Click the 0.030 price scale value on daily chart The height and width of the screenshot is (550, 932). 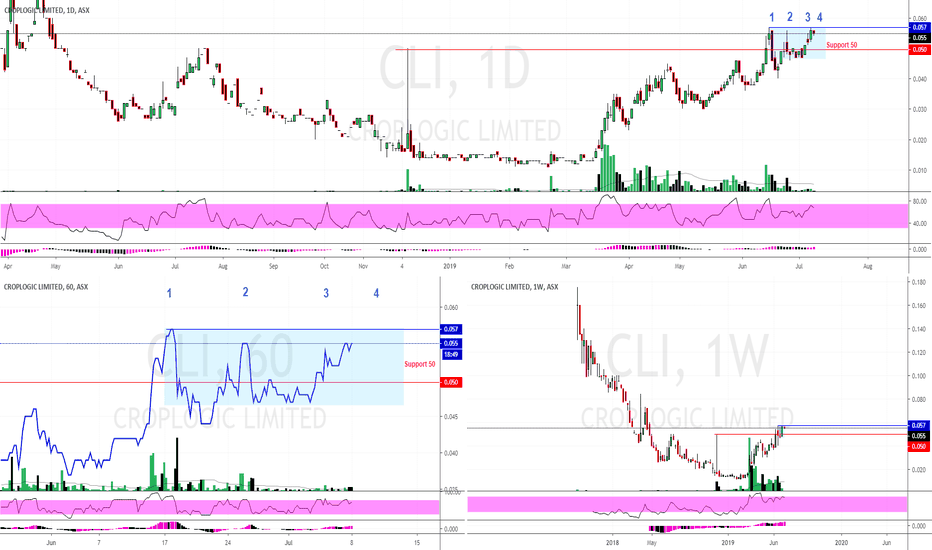pyautogui.click(x=920, y=109)
